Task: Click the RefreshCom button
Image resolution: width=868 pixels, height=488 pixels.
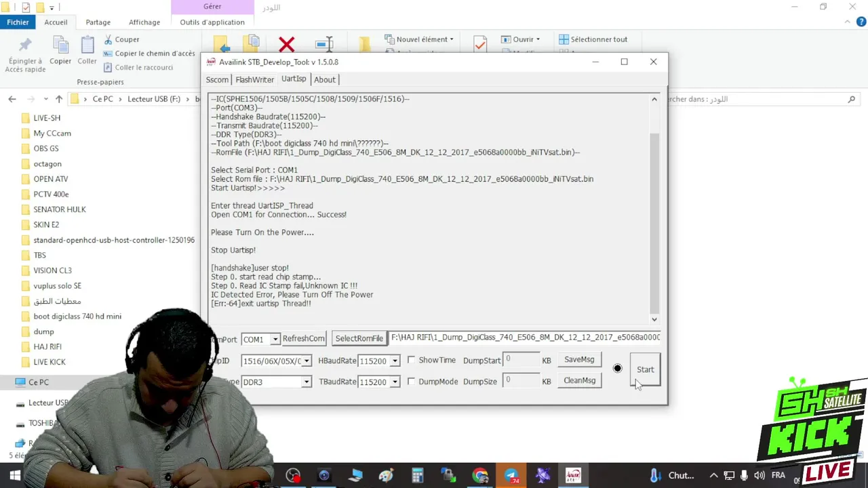Action: tap(303, 338)
